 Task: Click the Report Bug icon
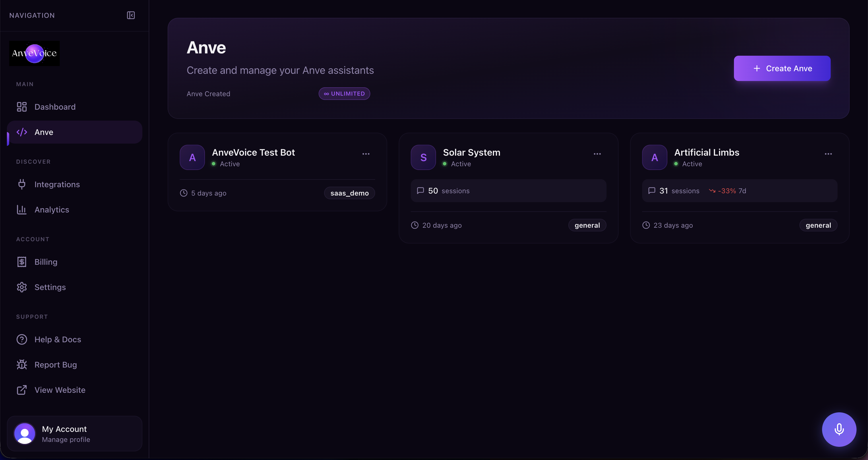point(22,365)
